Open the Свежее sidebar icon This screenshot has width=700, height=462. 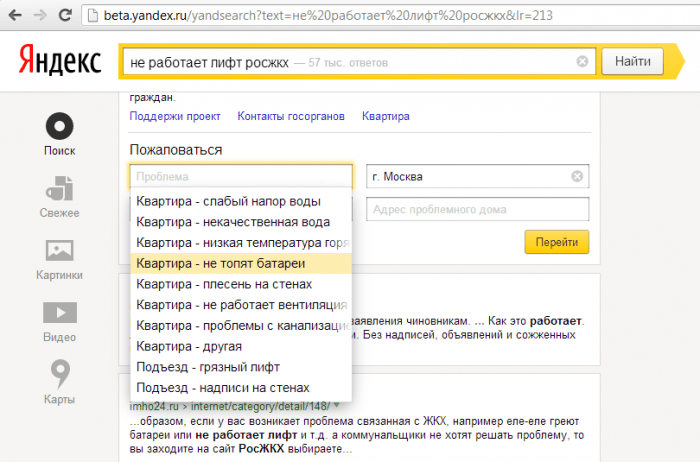coord(59,190)
